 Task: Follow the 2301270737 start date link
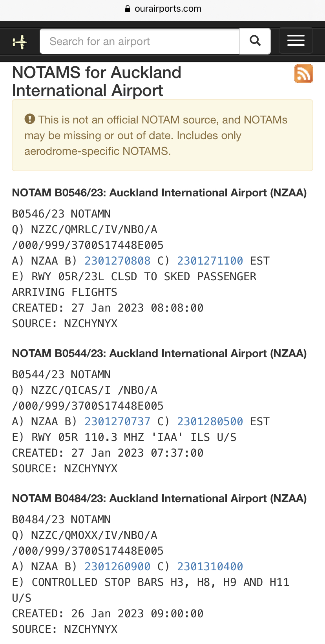(x=117, y=422)
